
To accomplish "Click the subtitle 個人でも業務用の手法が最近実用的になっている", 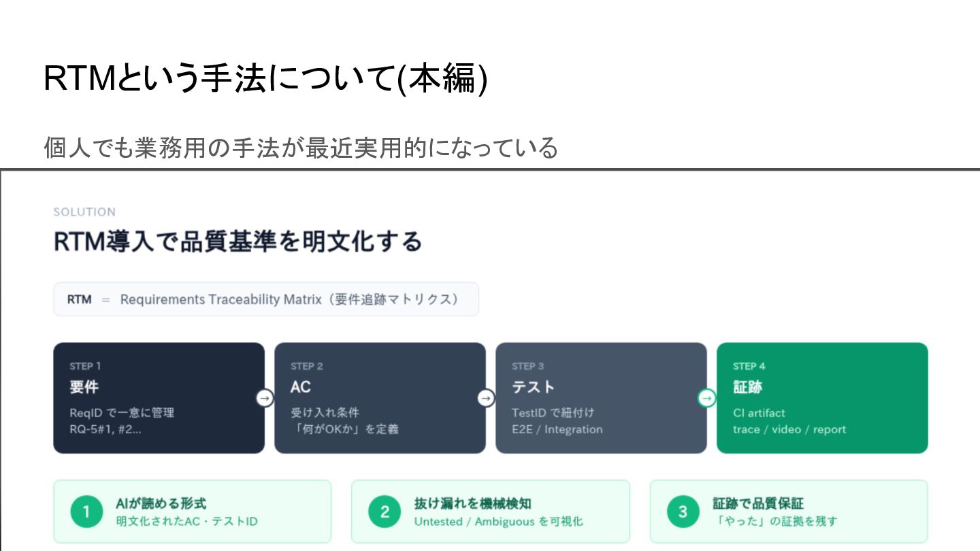I will [301, 147].
